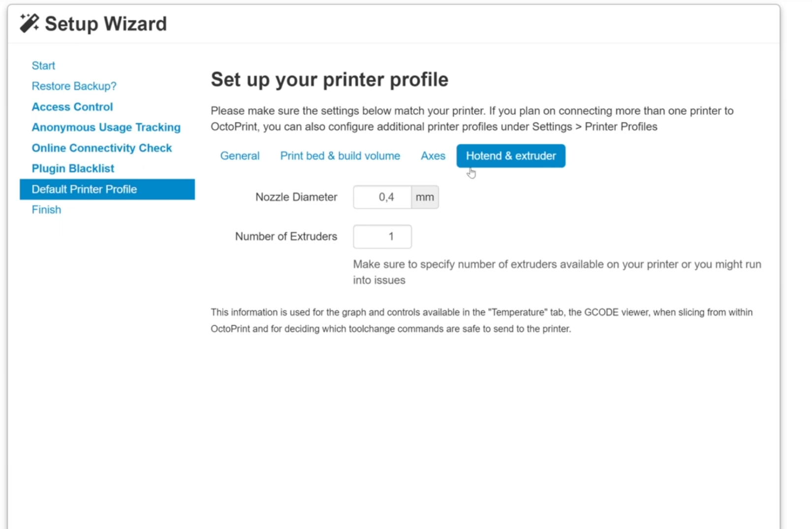Open the Restore Backup? step
Screen dimensions: 812x529
(x=74, y=86)
